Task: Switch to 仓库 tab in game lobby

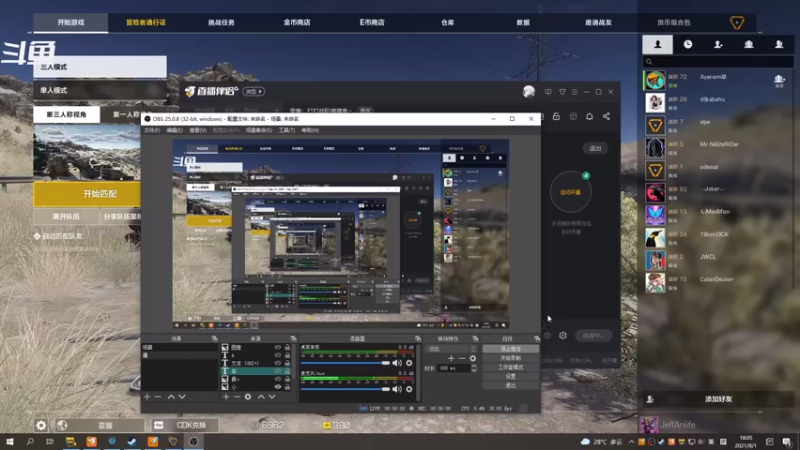Action: coord(447,22)
